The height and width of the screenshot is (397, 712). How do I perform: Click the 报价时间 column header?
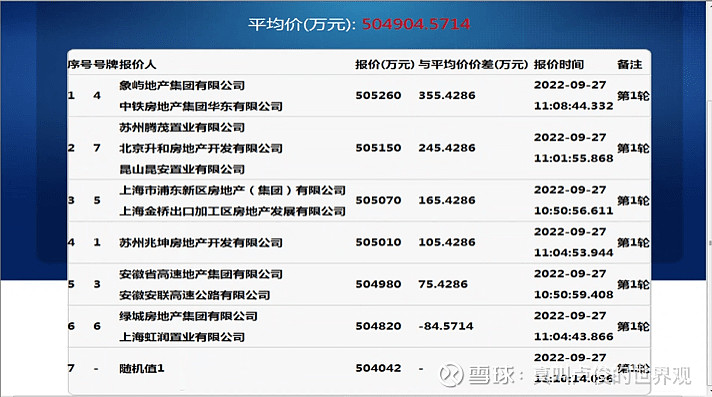point(559,65)
